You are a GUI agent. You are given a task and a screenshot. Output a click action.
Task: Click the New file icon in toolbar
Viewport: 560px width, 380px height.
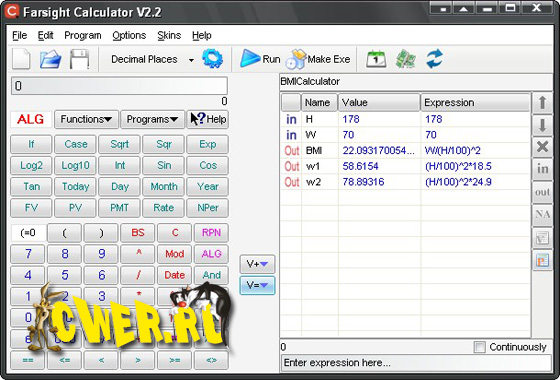[21, 59]
